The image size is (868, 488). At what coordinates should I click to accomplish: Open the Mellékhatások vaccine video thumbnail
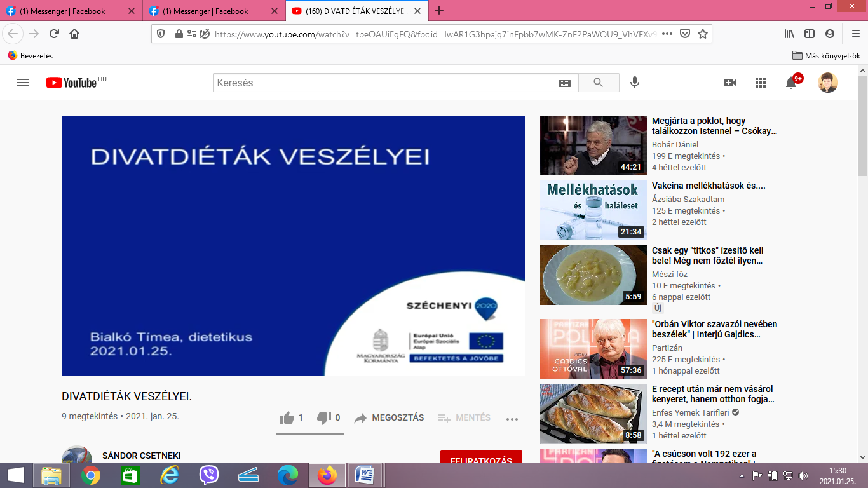click(x=593, y=210)
